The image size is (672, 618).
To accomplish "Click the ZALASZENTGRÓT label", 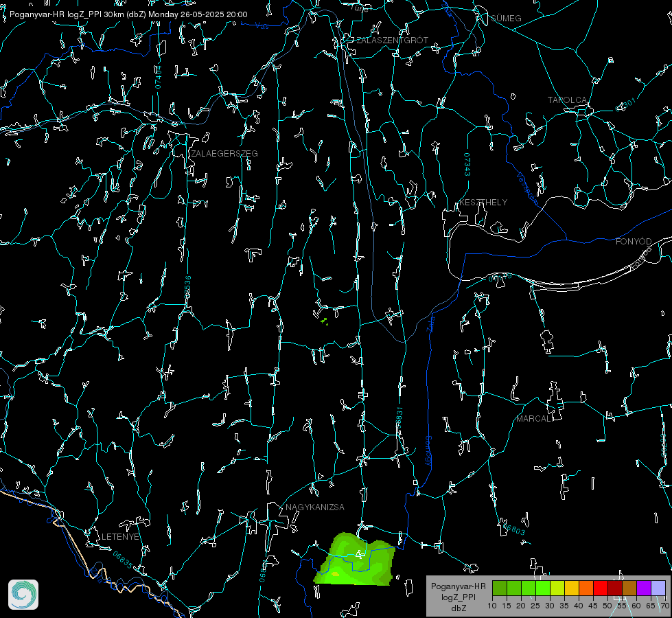I will pyautogui.click(x=392, y=40).
